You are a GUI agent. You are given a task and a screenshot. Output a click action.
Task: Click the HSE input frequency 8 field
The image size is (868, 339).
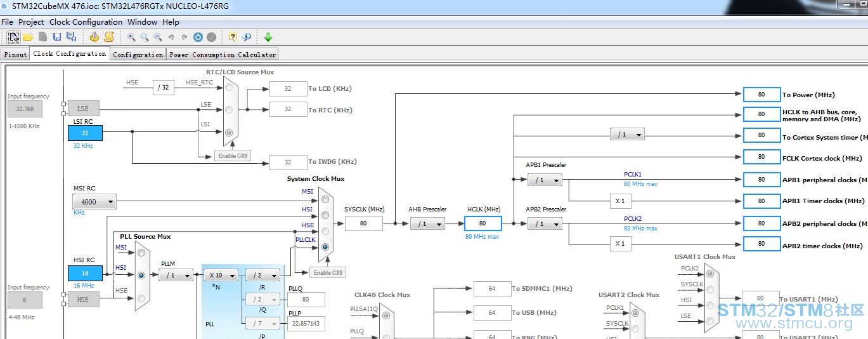coord(25,300)
